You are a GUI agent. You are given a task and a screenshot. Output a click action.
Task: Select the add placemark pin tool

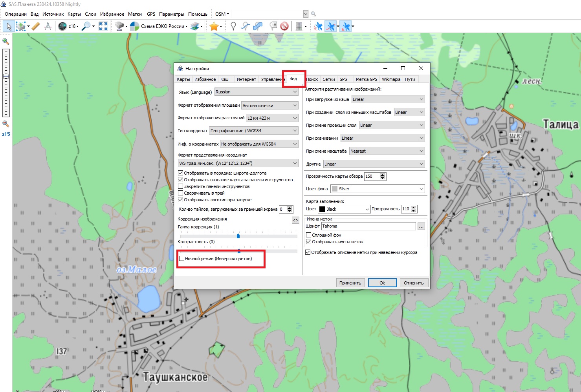pyautogui.click(x=233, y=26)
